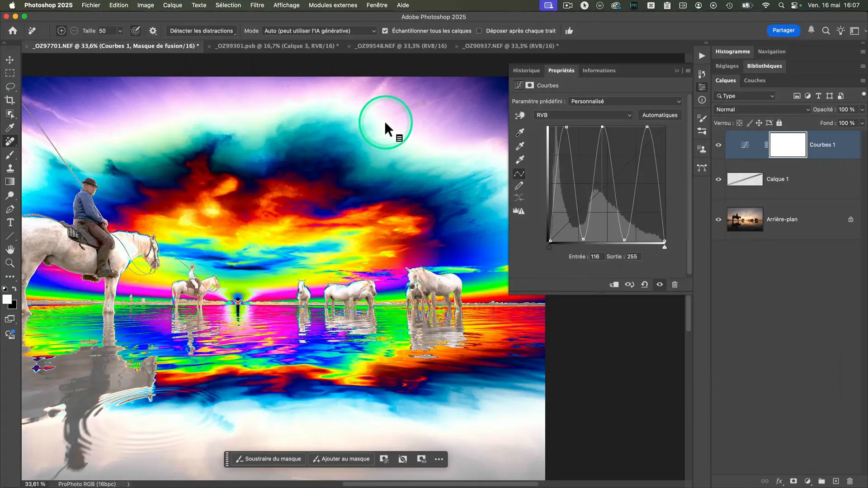Open the layer effects fx menu

[779, 481]
